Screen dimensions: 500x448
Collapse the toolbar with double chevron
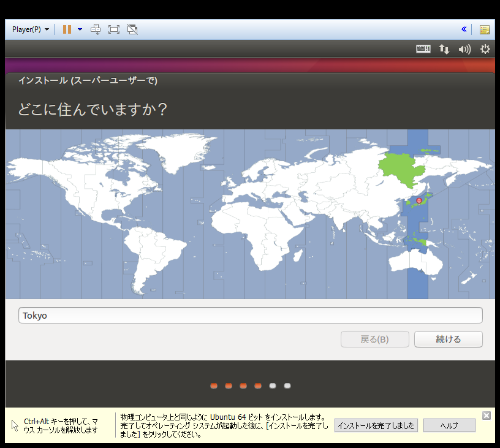click(464, 29)
